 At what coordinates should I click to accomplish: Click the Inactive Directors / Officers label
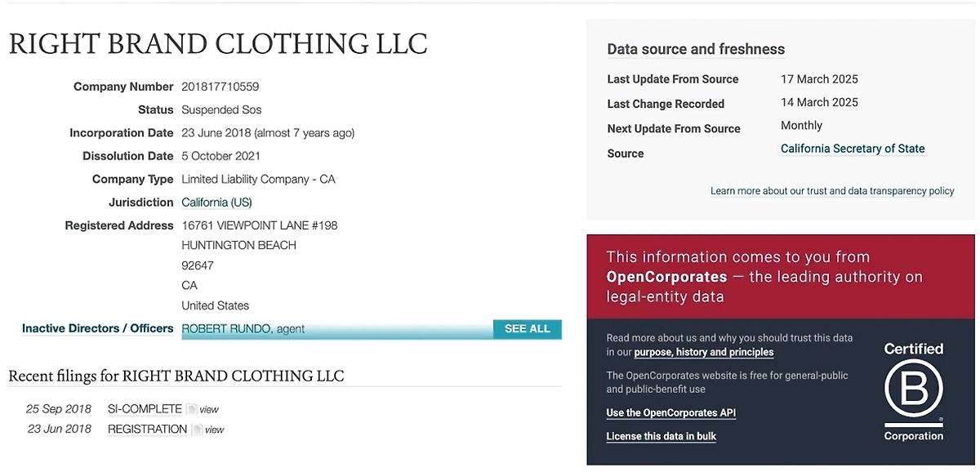(x=98, y=328)
